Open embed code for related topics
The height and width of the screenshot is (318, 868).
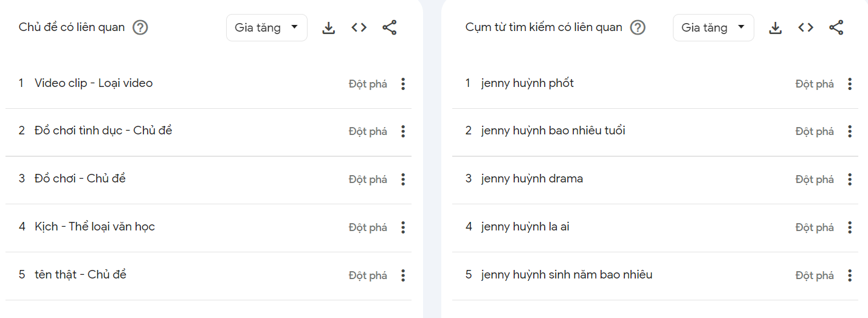pos(359,28)
